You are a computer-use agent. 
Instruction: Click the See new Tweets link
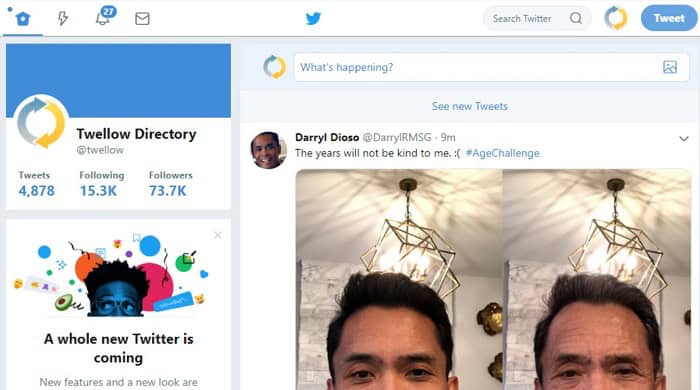(x=470, y=106)
